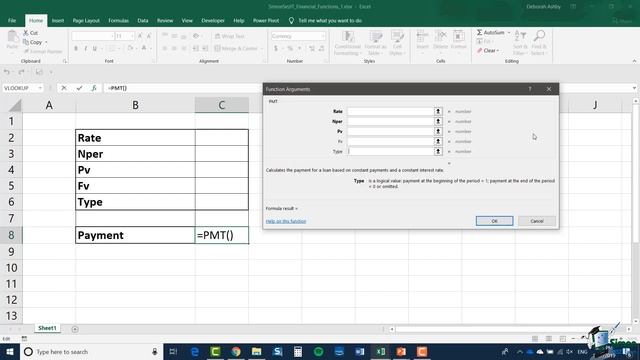The width and height of the screenshot is (640, 360).
Task: Click the Type field range selector button
Action: [438, 151]
